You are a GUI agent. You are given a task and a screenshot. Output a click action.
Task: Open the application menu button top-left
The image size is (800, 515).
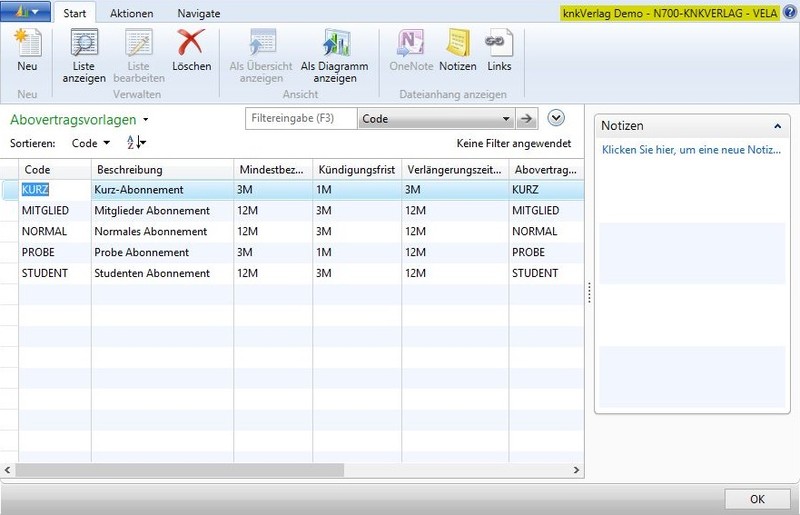coord(26,12)
